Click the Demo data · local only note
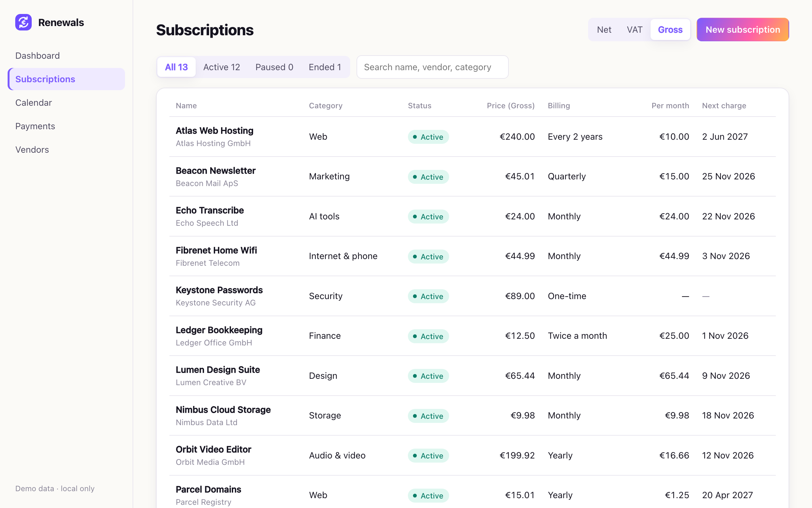Image resolution: width=812 pixels, height=508 pixels. [x=55, y=488]
